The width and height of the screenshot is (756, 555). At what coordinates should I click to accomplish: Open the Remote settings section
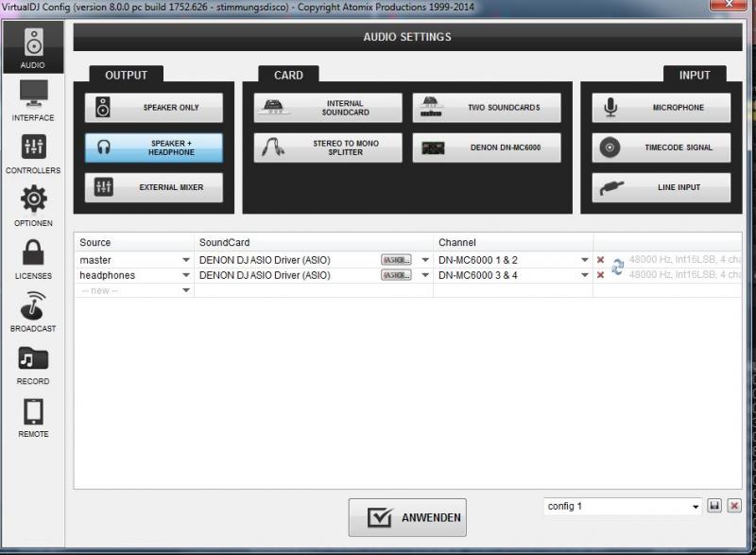tap(33, 418)
